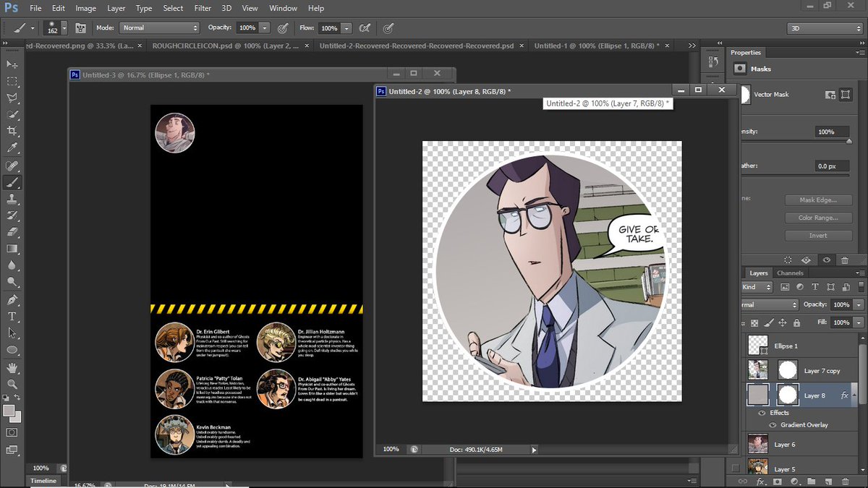Viewport: 868px width, 488px height.
Task: Switch to the Untitled-1 document tab
Action: [596, 45]
